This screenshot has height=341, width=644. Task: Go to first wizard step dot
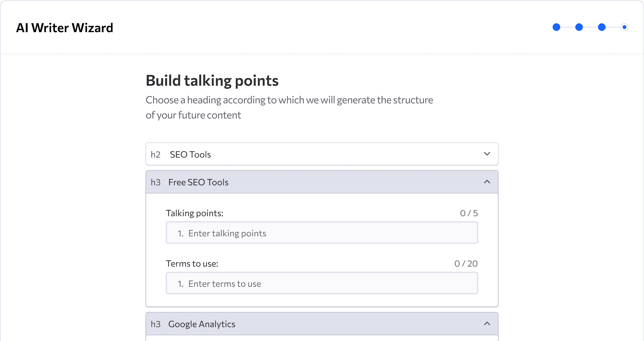556,27
